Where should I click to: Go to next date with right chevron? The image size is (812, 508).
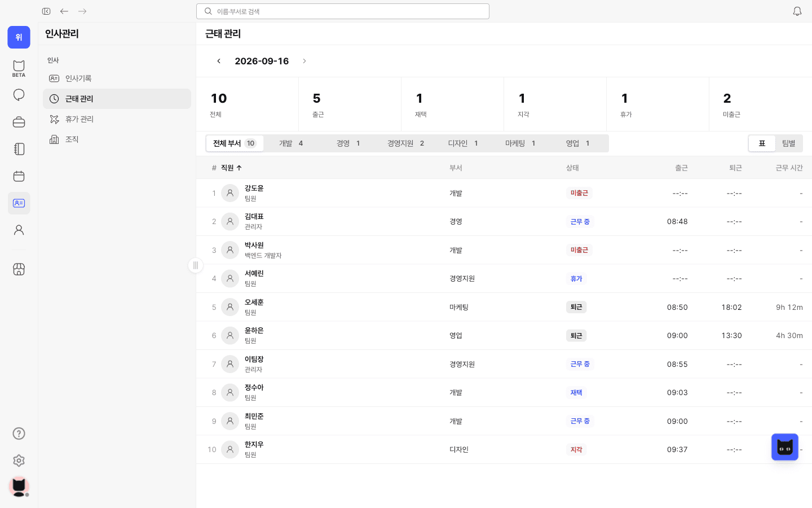(x=304, y=61)
